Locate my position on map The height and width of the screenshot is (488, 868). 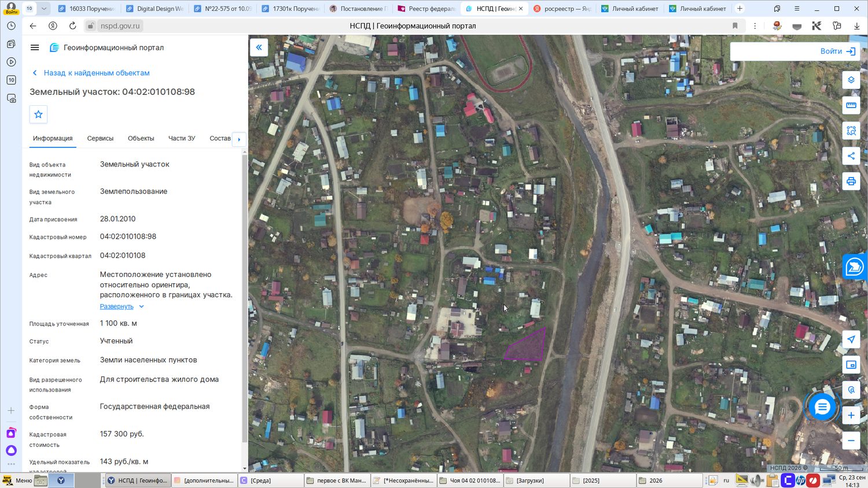click(x=851, y=339)
